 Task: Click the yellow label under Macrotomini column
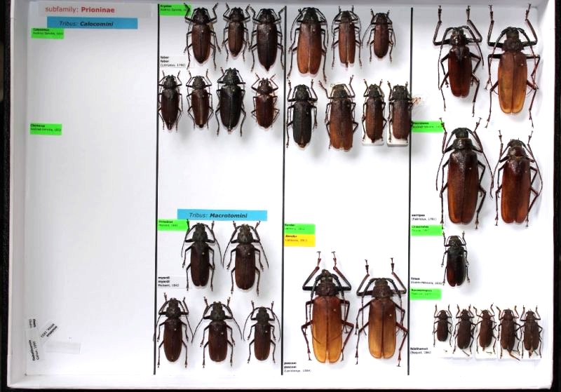[299, 240]
